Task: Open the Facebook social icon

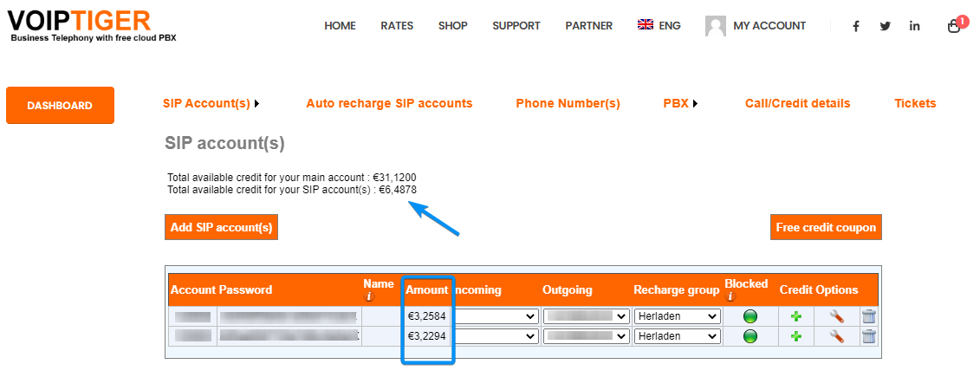Action: (x=856, y=26)
